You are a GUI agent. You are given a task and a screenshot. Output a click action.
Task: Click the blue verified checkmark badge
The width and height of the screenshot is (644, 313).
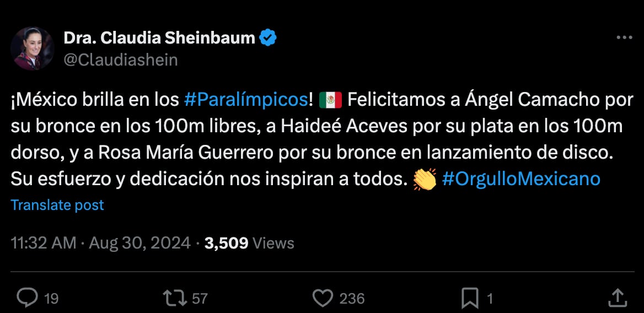pos(268,37)
